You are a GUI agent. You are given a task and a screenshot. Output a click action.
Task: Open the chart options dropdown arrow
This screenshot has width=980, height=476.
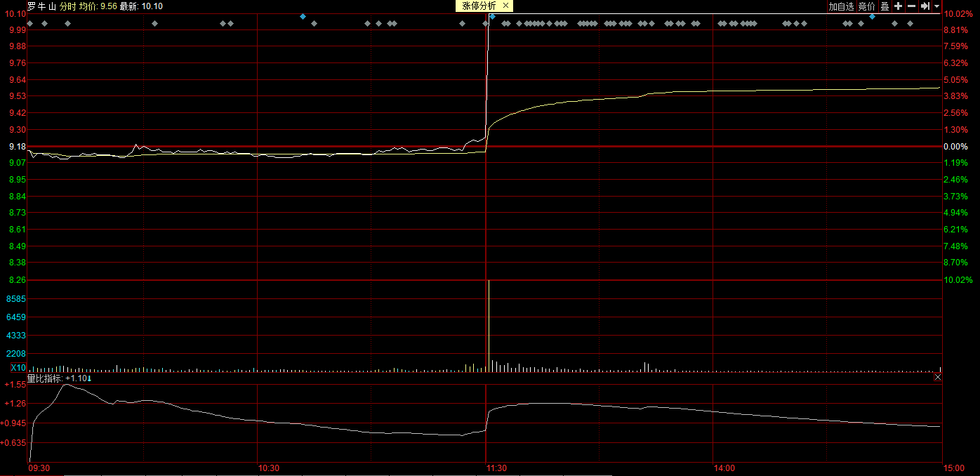click(x=936, y=6)
